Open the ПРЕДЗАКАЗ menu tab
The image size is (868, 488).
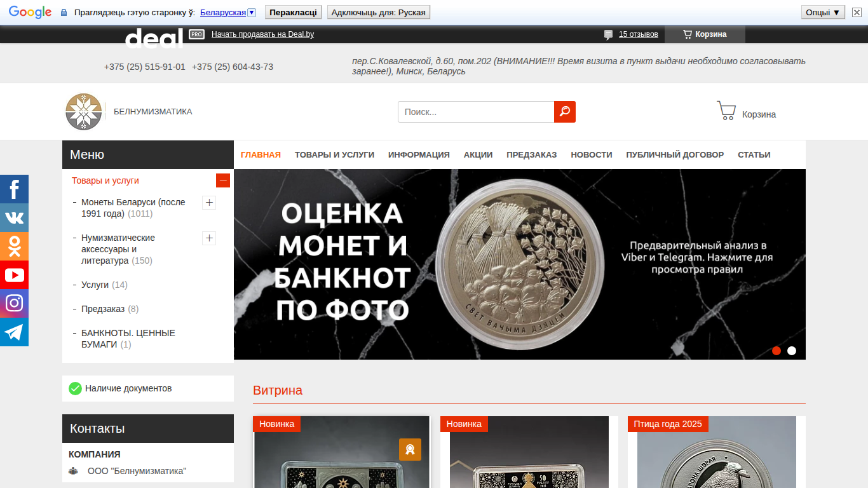531,154
